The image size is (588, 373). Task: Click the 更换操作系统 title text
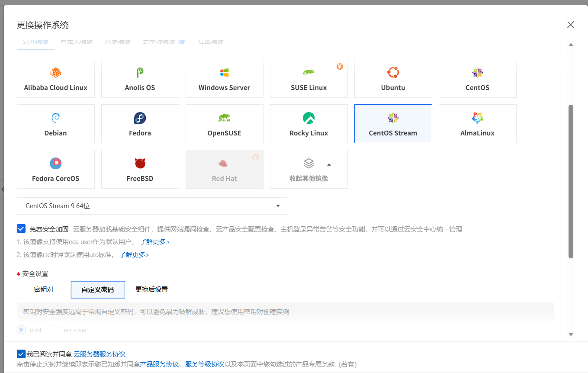click(x=42, y=25)
